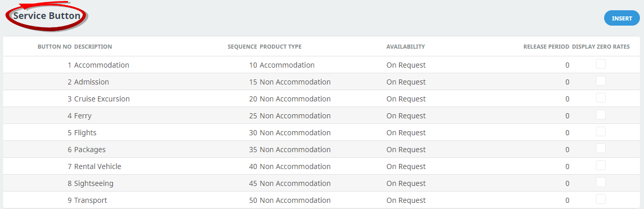Sort by the Button No column header
Image resolution: width=644 pixels, height=209 pixels.
point(54,47)
